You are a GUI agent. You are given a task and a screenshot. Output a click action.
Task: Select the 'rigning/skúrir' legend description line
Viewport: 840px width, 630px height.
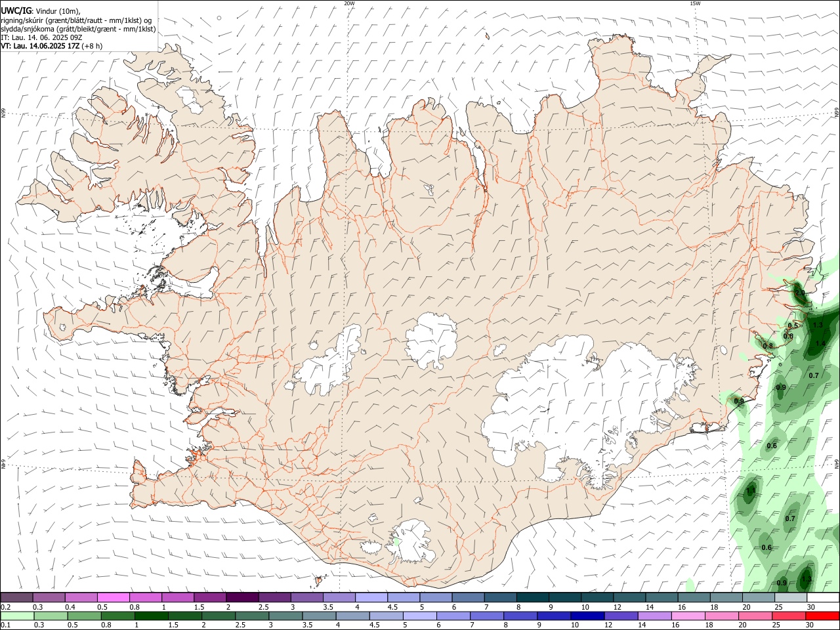[76, 20]
